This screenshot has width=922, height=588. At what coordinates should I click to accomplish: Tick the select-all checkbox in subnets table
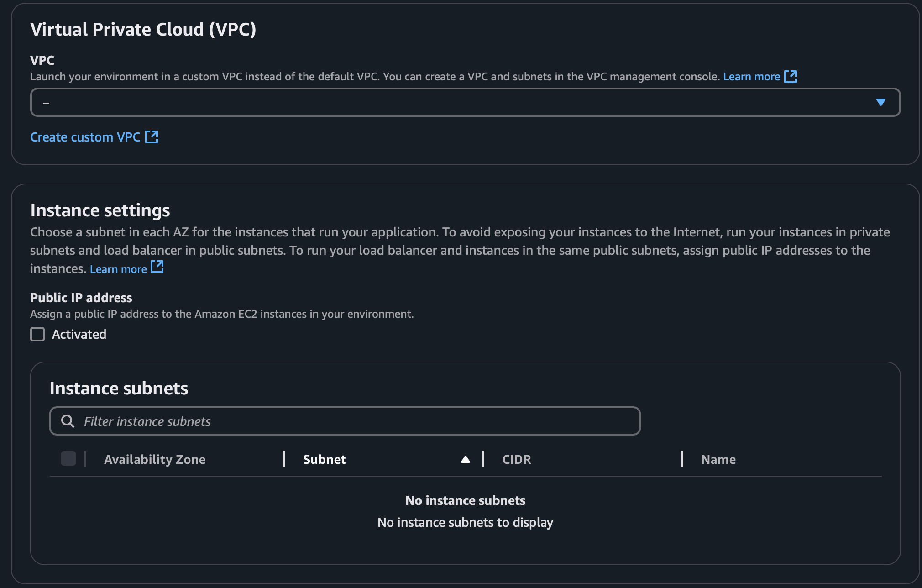[x=68, y=458]
